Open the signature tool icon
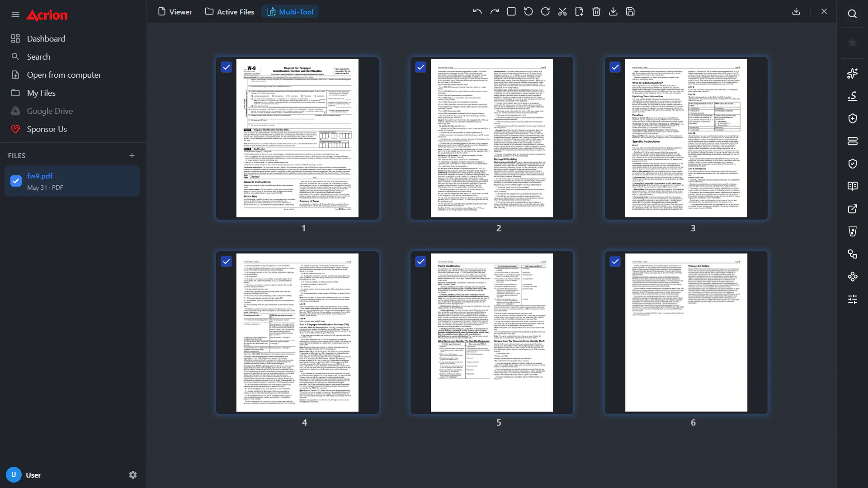Image resolution: width=868 pixels, height=488 pixels. (852, 96)
